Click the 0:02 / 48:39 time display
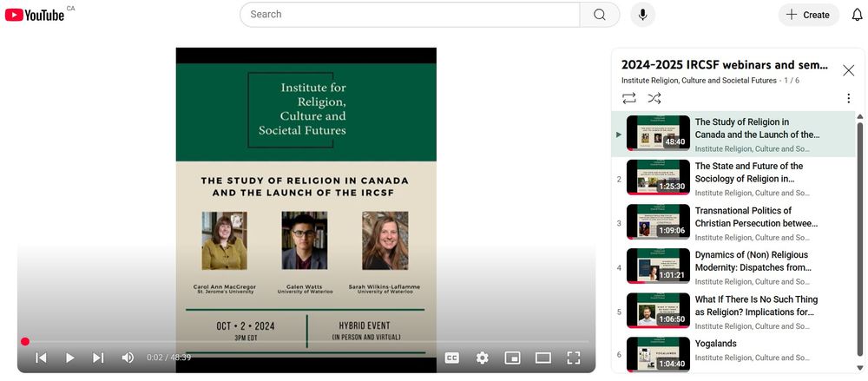868x381 pixels. (169, 358)
